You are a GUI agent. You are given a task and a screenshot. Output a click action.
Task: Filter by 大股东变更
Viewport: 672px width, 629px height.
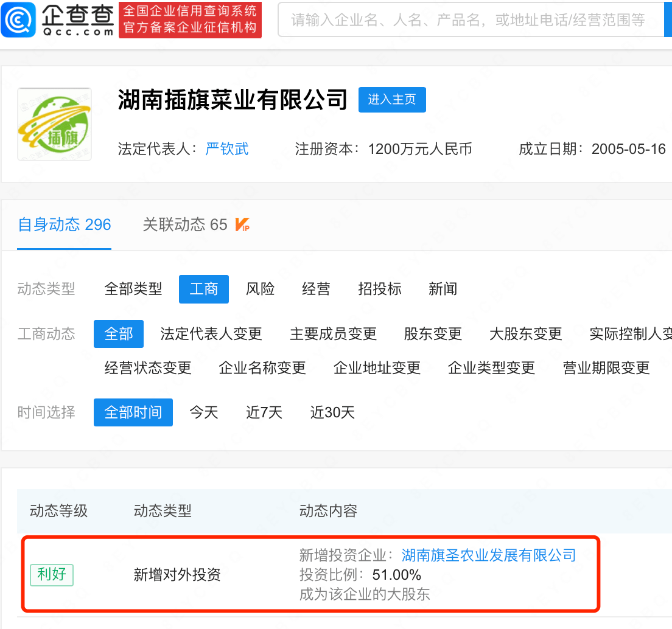click(525, 334)
